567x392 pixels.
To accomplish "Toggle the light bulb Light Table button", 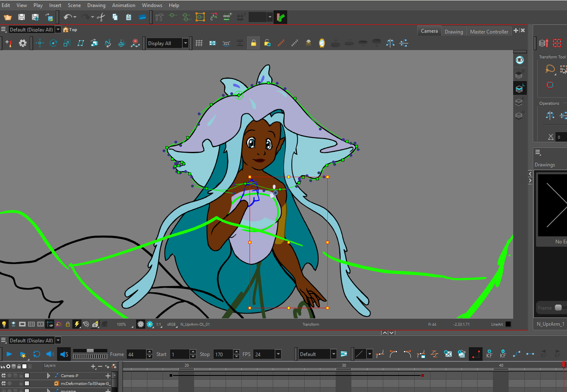I will coord(4,324).
